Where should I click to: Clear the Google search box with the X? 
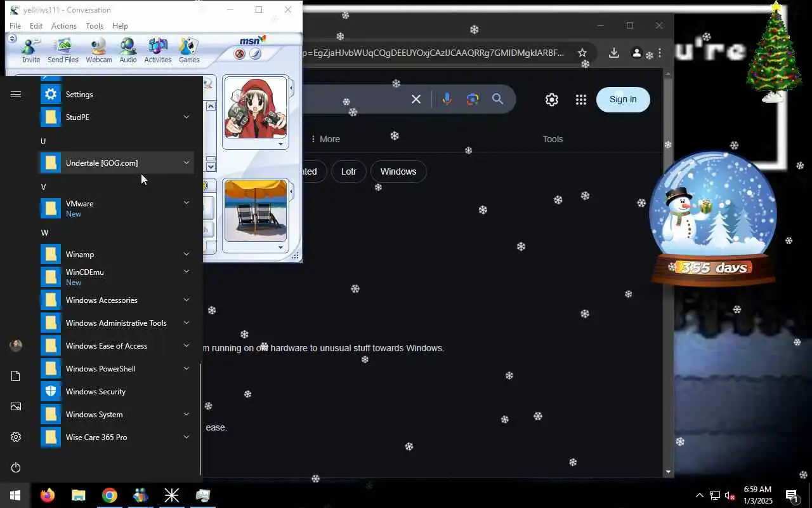pyautogui.click(x=416, y=99)
